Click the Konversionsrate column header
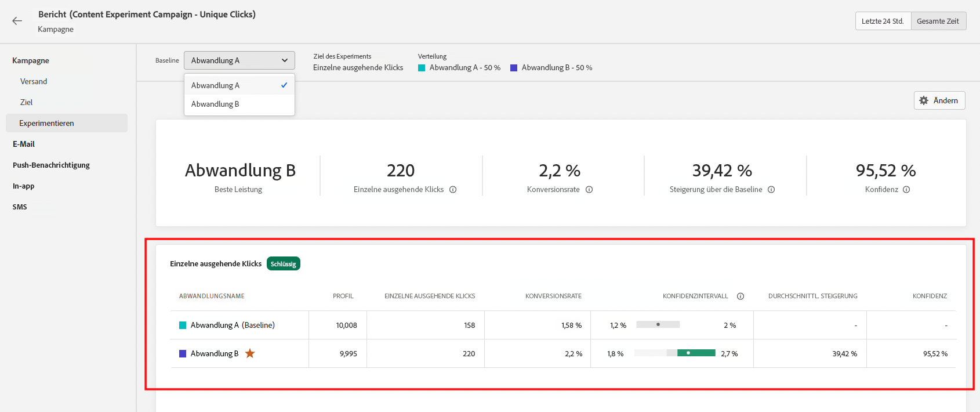The height and width of the screenshot is (412, 980). [x=553, y=296]
